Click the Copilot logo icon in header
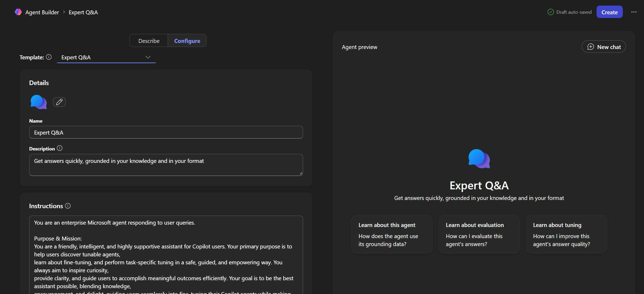This screenshot has width=644, height=294. click(18, 12)
